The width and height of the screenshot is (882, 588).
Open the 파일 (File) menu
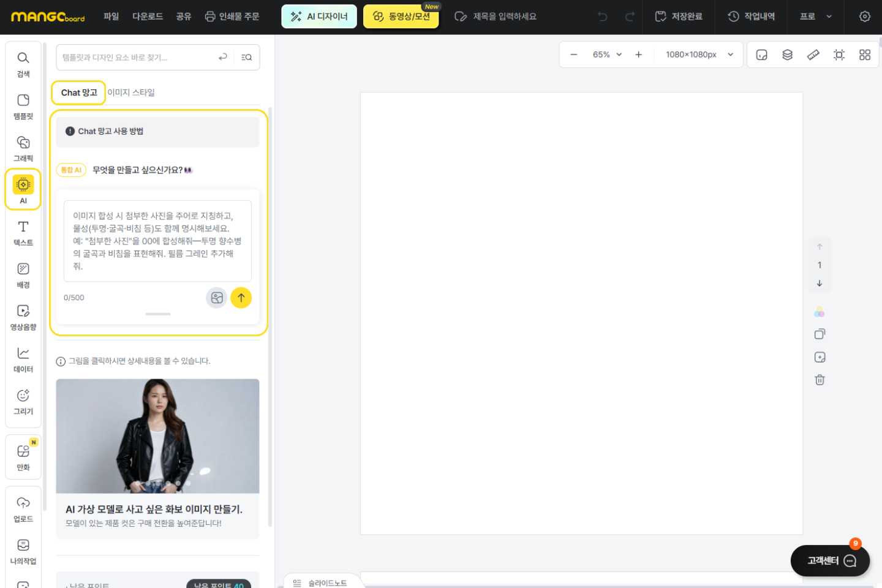click(x=111, y=17)
